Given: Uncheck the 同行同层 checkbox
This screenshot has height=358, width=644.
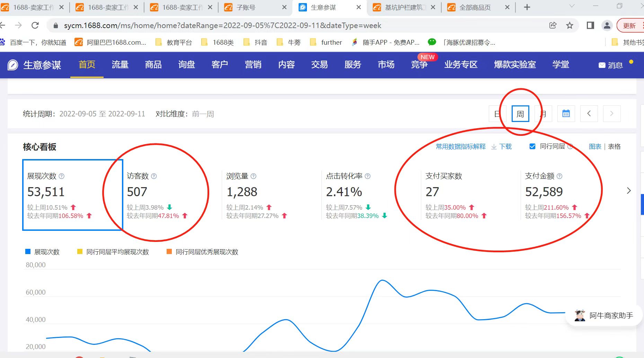Looking at the screenshot, I should tap(532, 147).
